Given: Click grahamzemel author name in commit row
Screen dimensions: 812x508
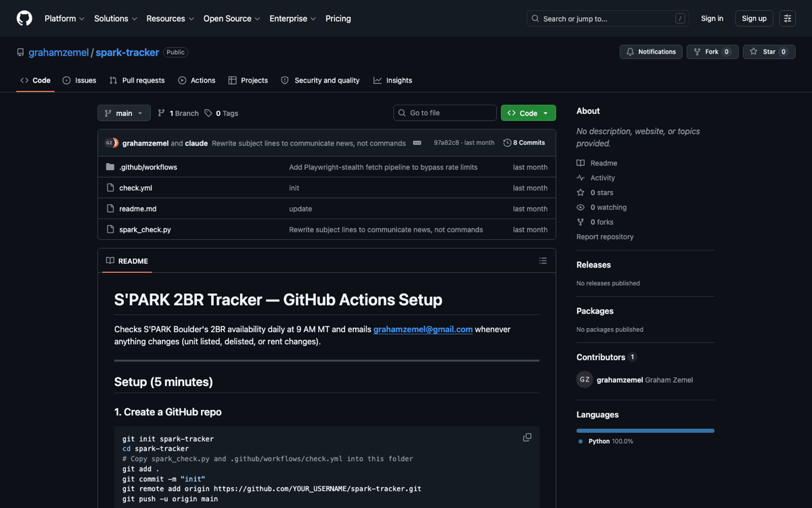Looking at the screenshot, I should click(x=145, y=144).
